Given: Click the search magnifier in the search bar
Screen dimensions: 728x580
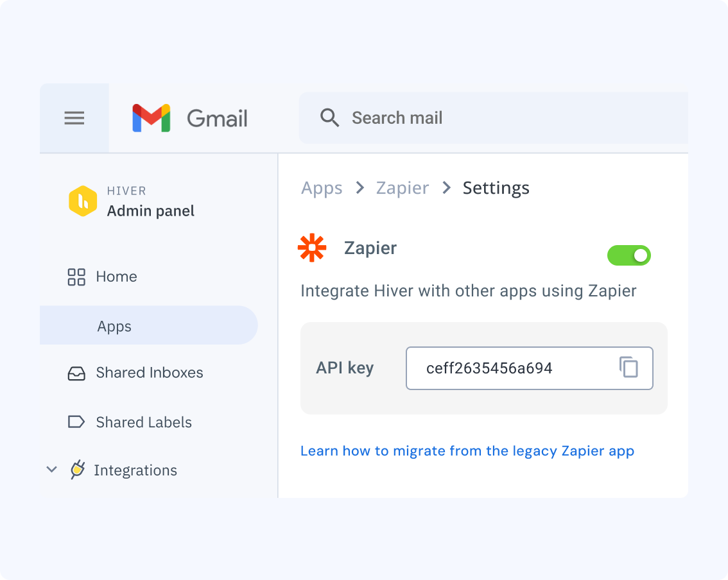Looking at the screenshot, I should coord(330,117).
